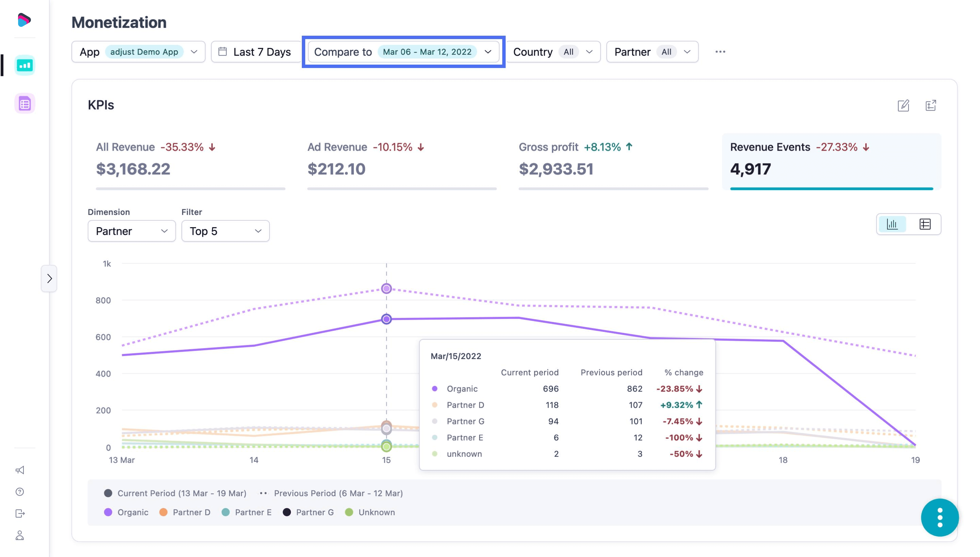Select the Gross profit KPI tab
This screenshot has width=980, height=557.
[x=613, y=161]
